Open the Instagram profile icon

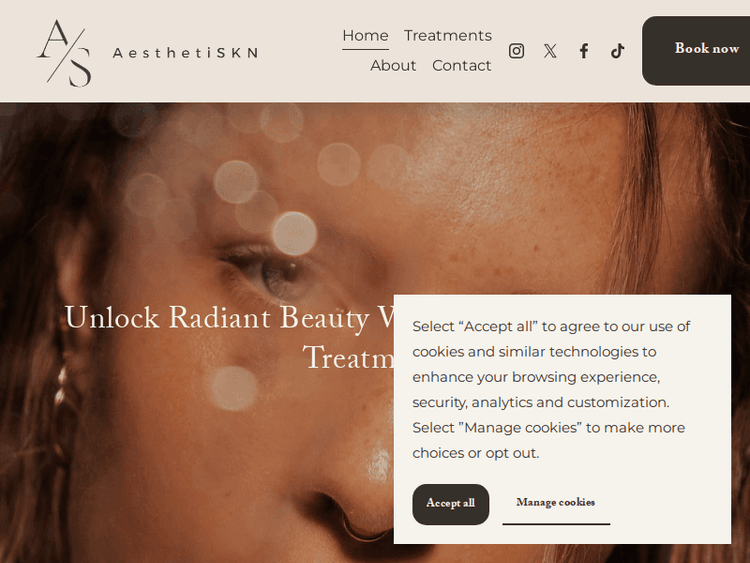click(x=516, y=51)
